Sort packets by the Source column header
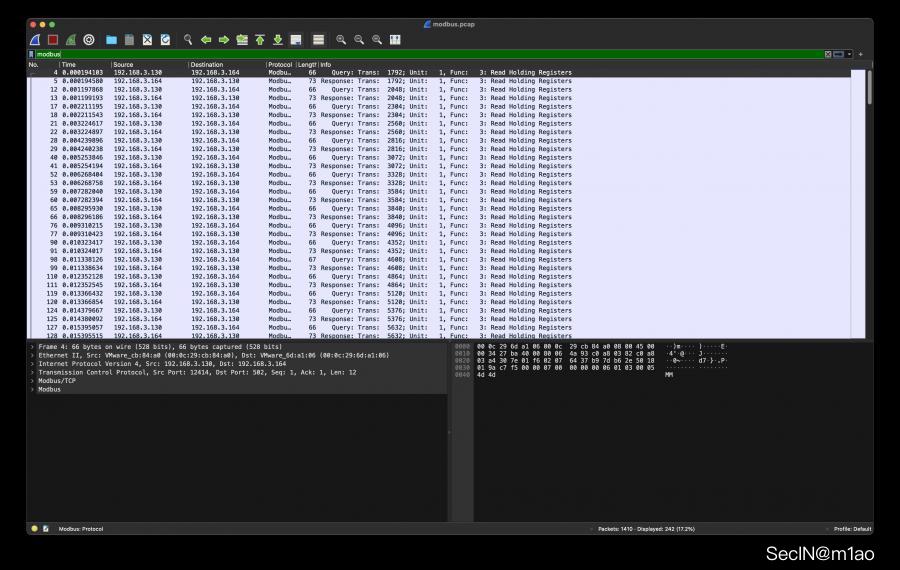 (x=148, y=64)
